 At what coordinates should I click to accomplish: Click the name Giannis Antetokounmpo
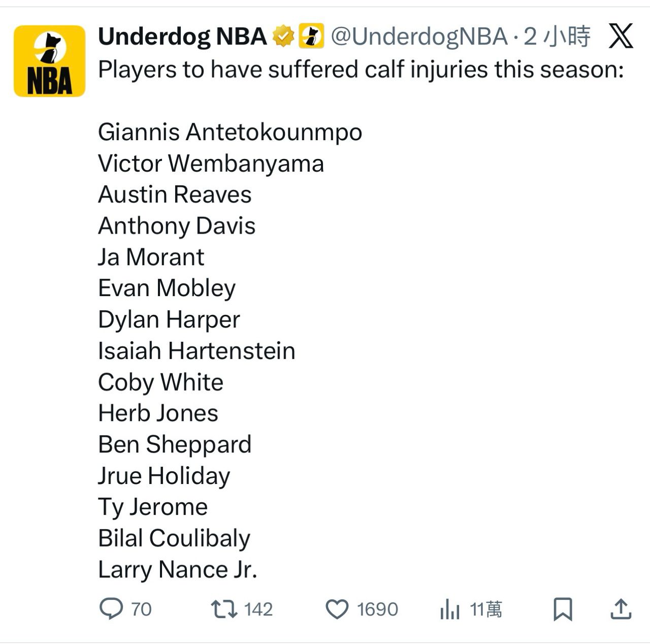pyautogui.click(x=230, y=132)
